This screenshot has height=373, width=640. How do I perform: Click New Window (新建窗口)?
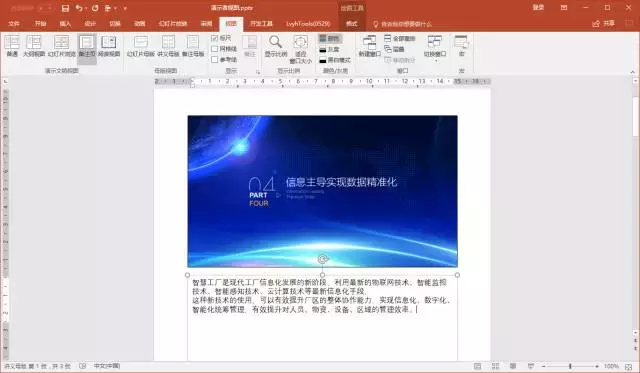point(369,45)
